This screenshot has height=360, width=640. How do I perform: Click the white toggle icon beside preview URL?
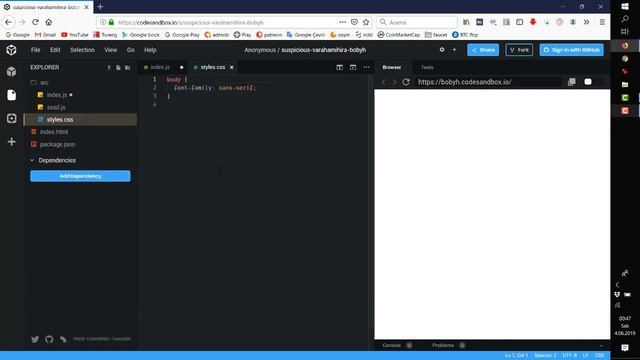pos(588,82)
